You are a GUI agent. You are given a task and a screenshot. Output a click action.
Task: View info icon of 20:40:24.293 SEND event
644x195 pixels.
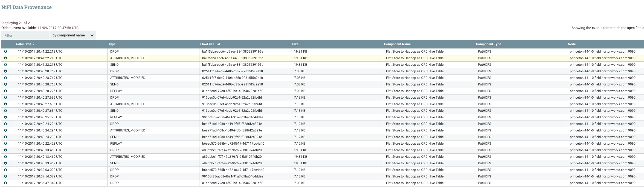pos(5,137)
